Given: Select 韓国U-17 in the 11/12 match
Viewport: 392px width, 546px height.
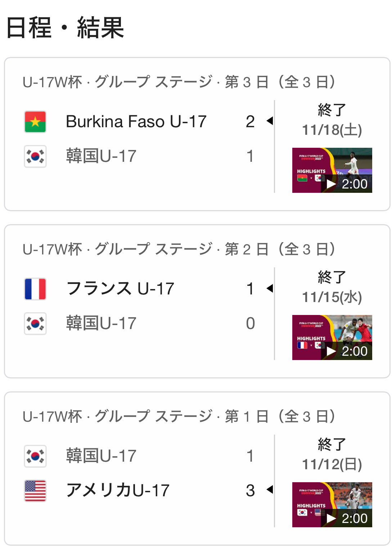Looking at the screenshot, I should point(101,456).
